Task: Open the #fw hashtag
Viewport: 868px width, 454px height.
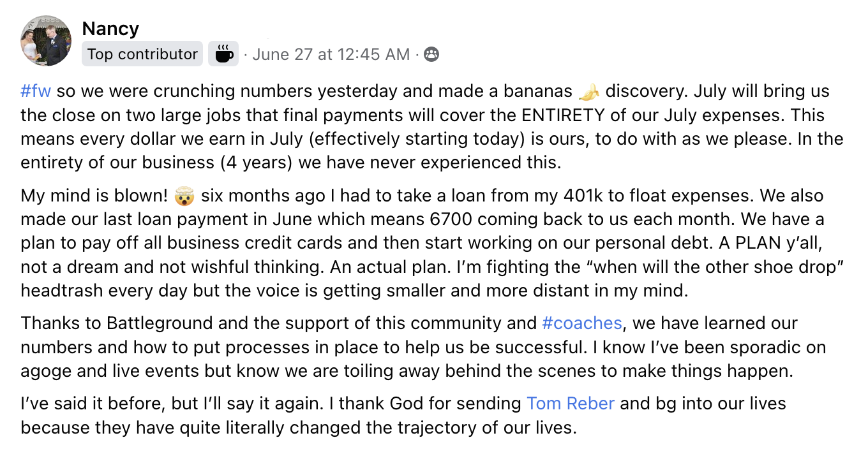Action: coord(36,91)
